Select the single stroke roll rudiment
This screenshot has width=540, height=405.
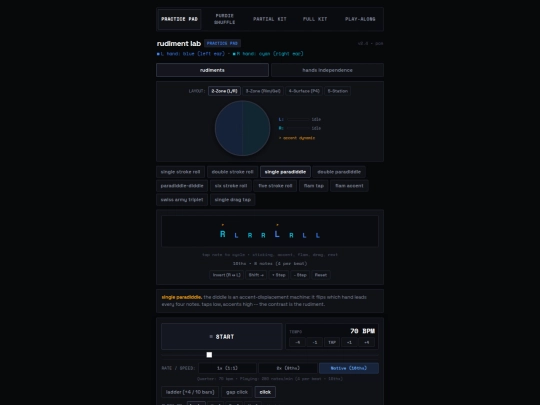pos(180,172)
